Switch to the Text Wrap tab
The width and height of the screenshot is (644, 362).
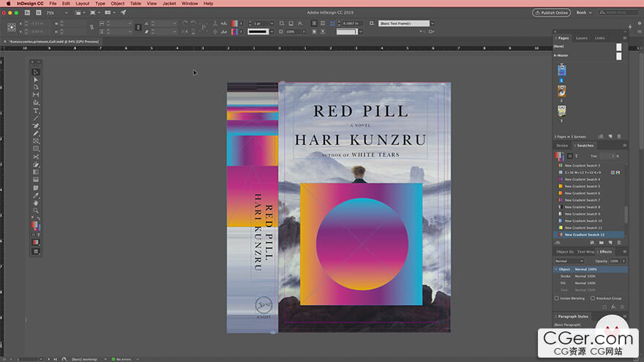585,252
